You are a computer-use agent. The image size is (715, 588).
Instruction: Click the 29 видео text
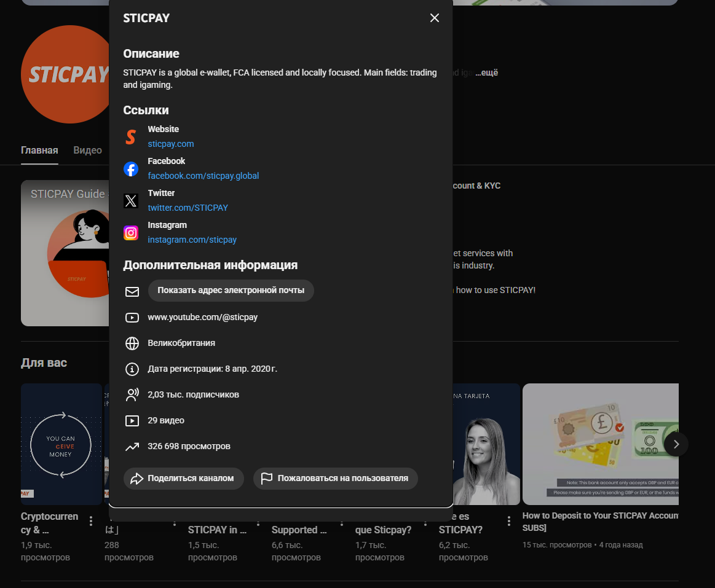click(166, 420)
